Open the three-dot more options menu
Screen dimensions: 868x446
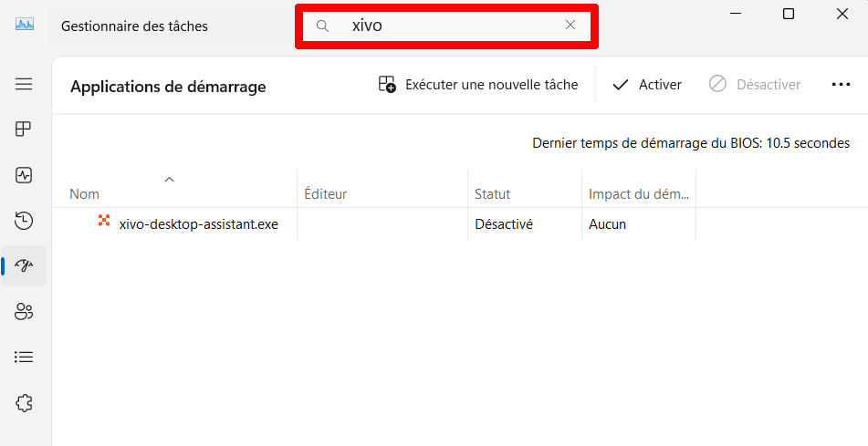841,85
